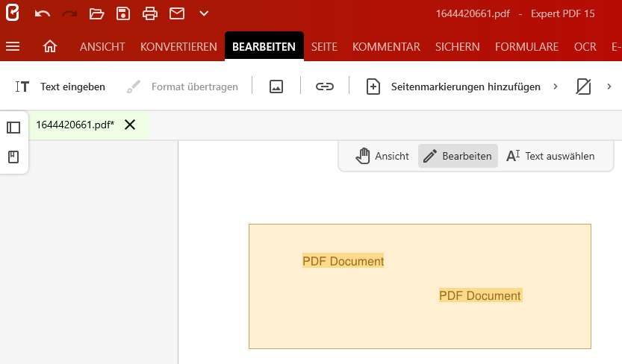Open the SEITE tab
The height and width of the screenshot is (364, 622).
coord(324,47)
